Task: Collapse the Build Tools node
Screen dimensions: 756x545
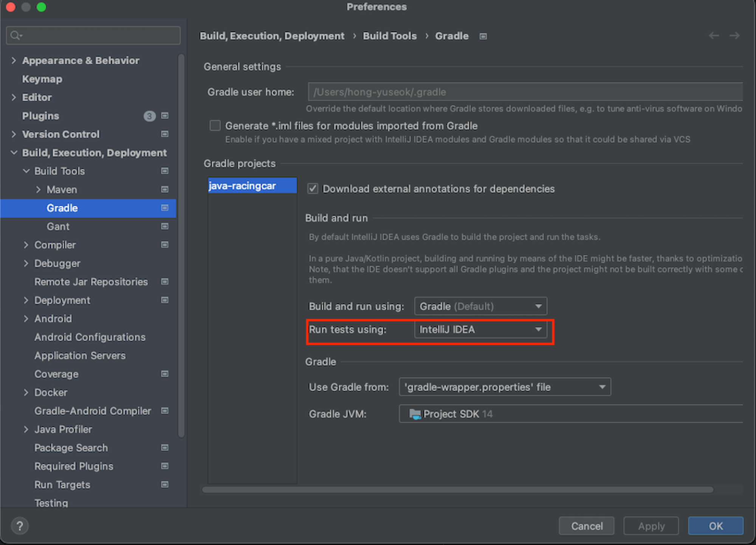Action: pyautogui.click(x=26, y=171)
